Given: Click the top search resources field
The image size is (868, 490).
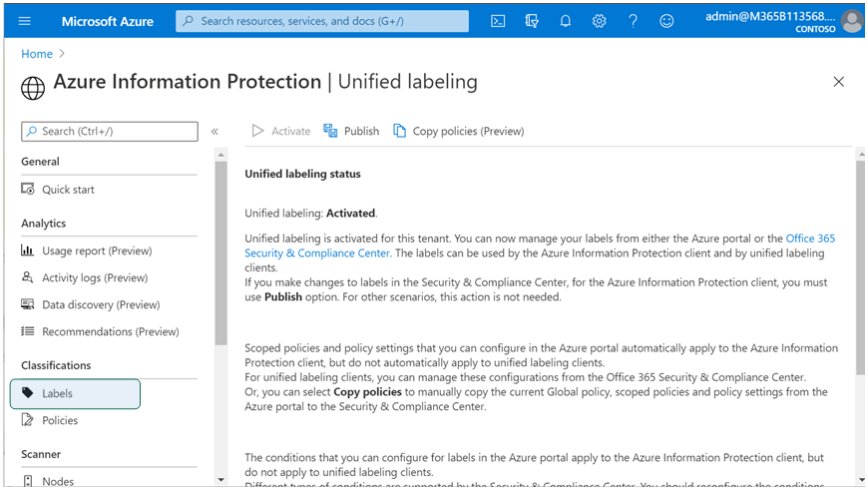Looking at the screenshot, I should (322, 21).
